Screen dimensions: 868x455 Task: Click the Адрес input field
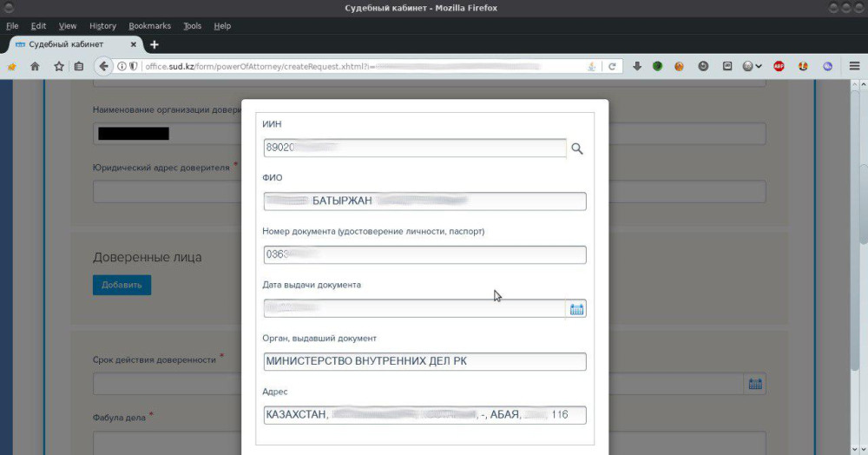[x=424, y=415]
